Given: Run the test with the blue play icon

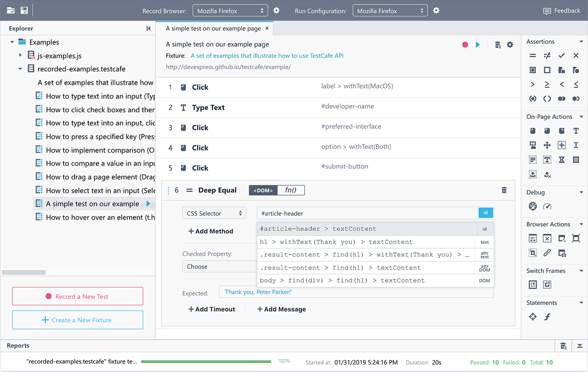Looking at the screenshot, I should pos(478,45).
